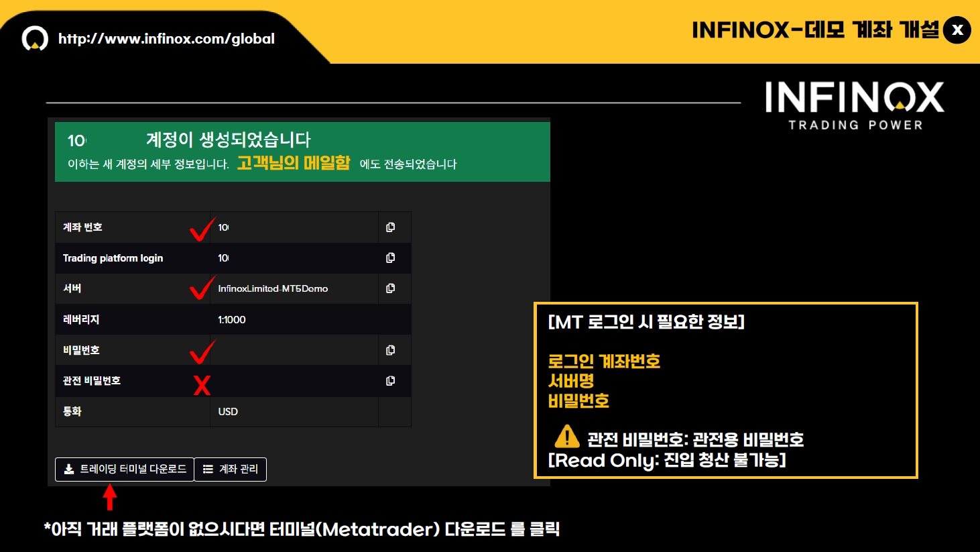Click the 비밀번호 row label

tap(81, 350)
